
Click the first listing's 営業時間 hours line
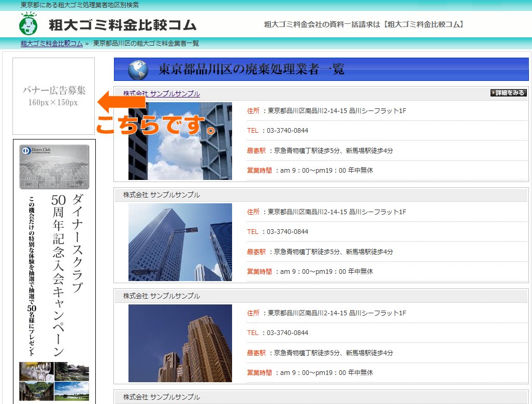point(310,170)
